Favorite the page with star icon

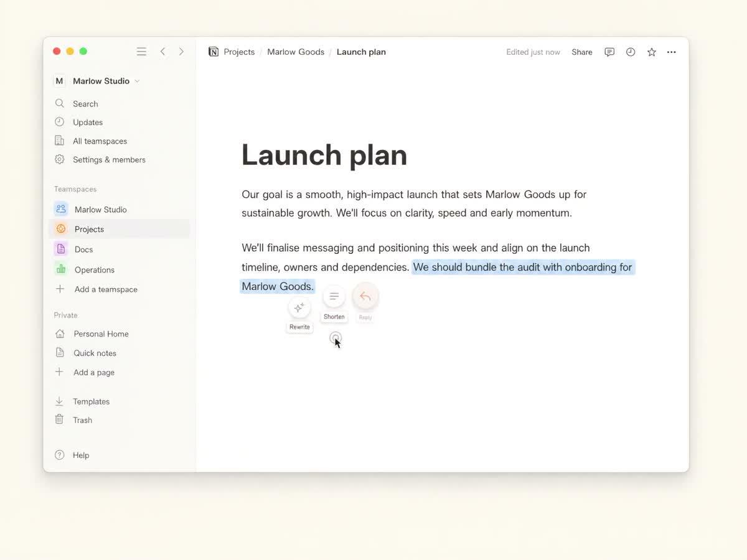(652, 52)
